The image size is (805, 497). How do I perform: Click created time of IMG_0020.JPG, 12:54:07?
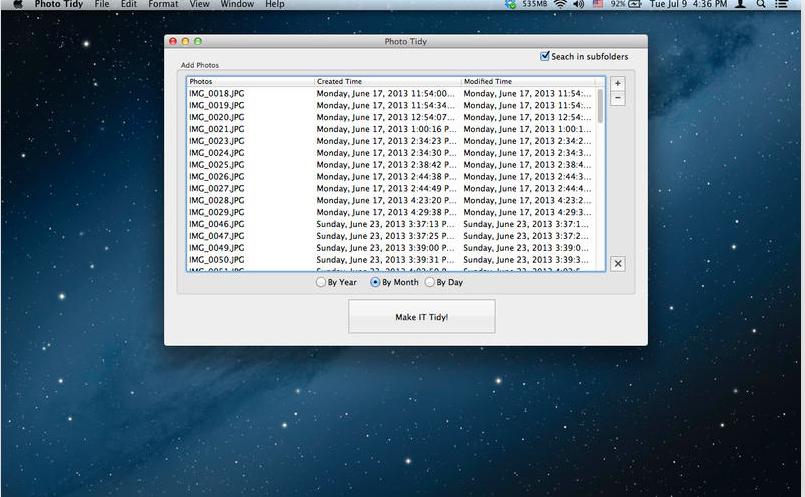tap(386, 117)
